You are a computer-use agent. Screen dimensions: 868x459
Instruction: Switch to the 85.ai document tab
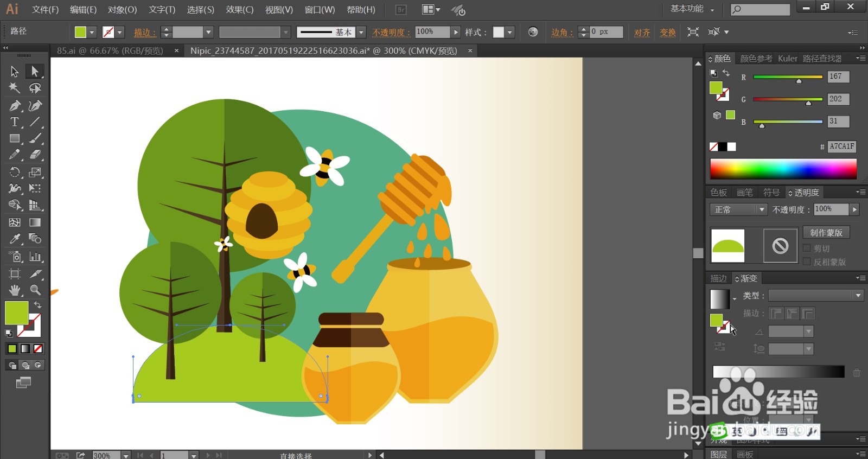(110, 50)
